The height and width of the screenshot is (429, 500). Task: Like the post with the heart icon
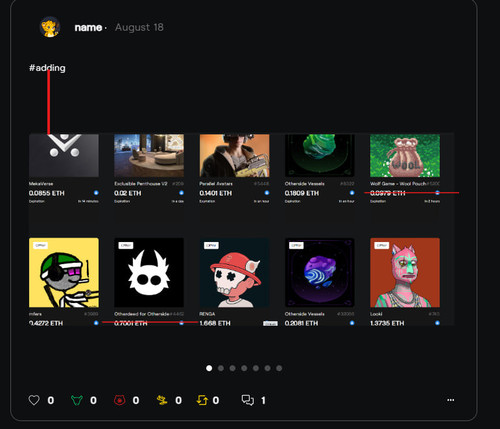34,400
